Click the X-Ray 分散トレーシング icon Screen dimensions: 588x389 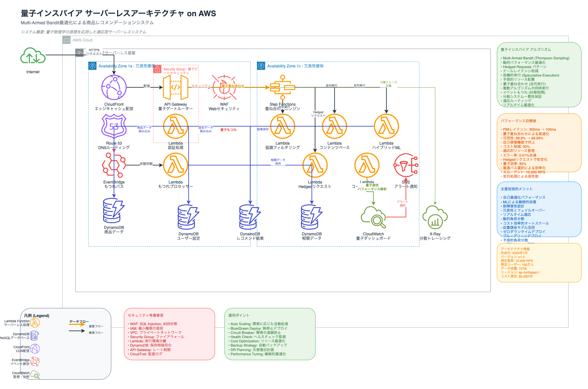[x=435, y=217]
